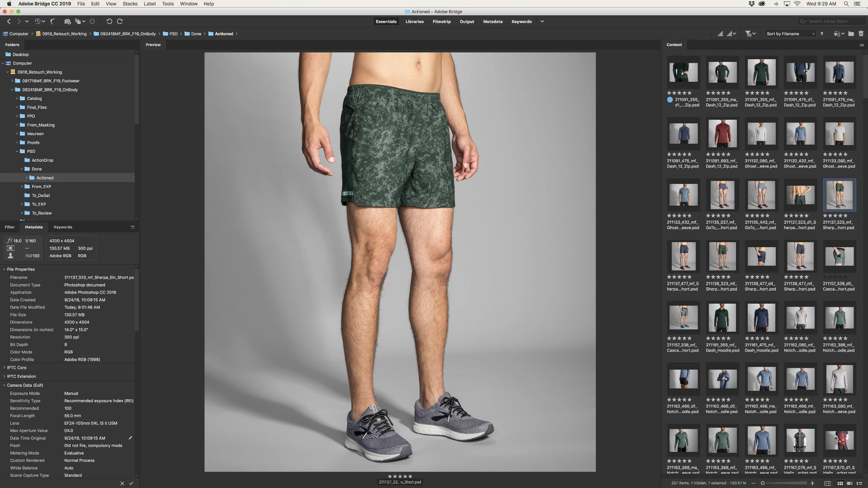Lock thumbnail grid view toggle
The width and height of the screenshot is (868, 488).
pyautogui.click(x=827, y=483)
